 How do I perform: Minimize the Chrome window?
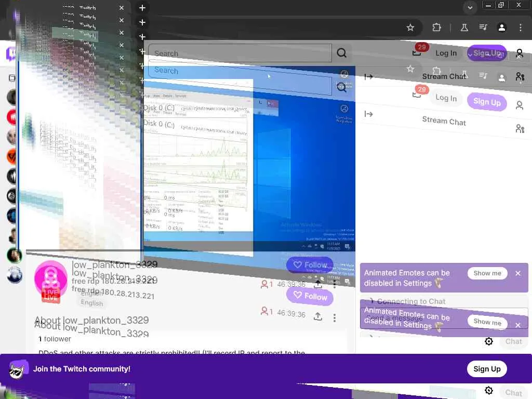pos(488,5)
